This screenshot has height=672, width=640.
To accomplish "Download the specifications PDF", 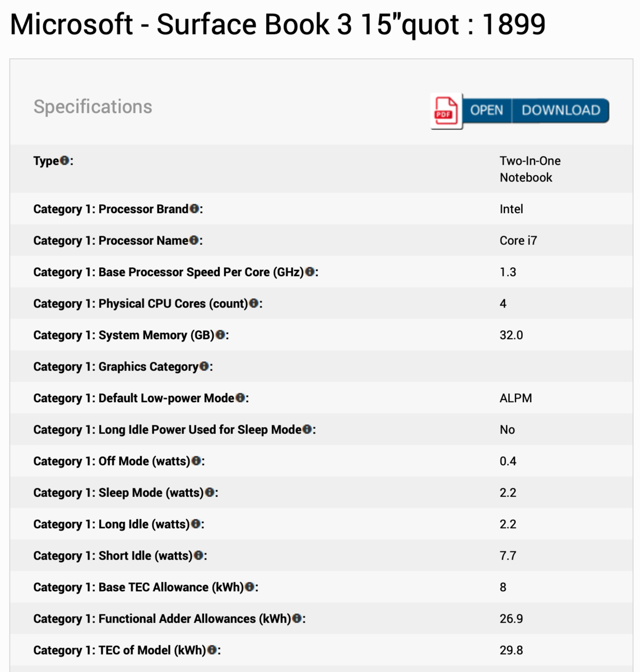I will [560, 110].
